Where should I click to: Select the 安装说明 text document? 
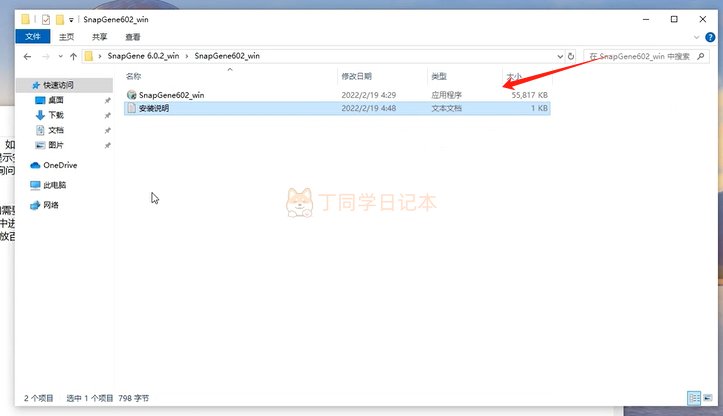(337, 108)
